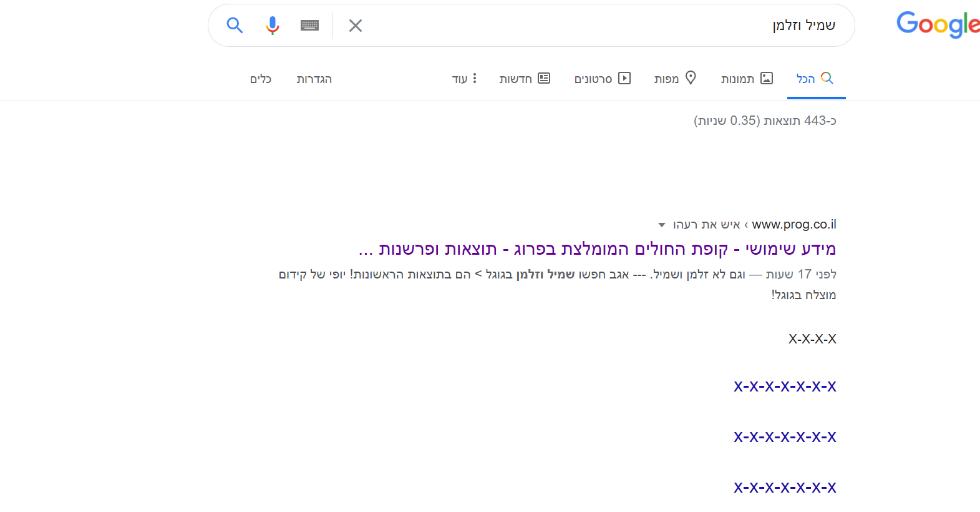The height and width of the screenshot is (512, 980).
Task: Open the on-screen keyboard icon
Action: (x=309, y=26)
